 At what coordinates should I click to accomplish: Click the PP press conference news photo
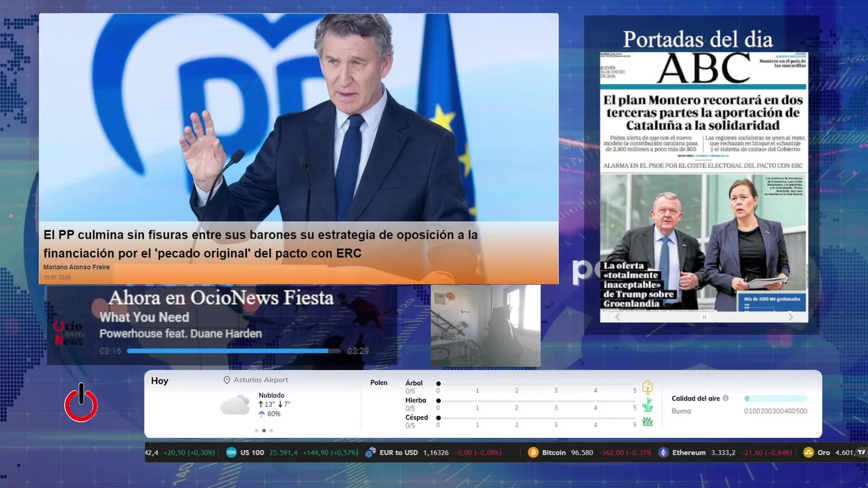tap(298, 117)
